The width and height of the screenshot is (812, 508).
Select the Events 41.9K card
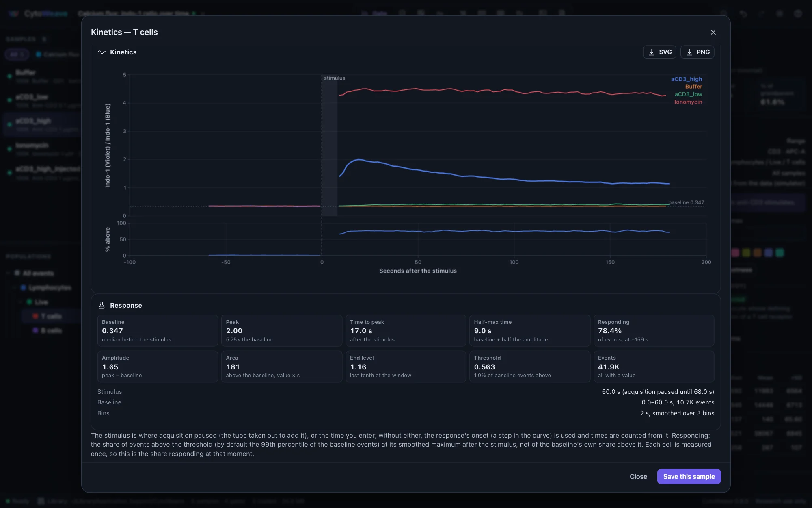tap(654, 366)
